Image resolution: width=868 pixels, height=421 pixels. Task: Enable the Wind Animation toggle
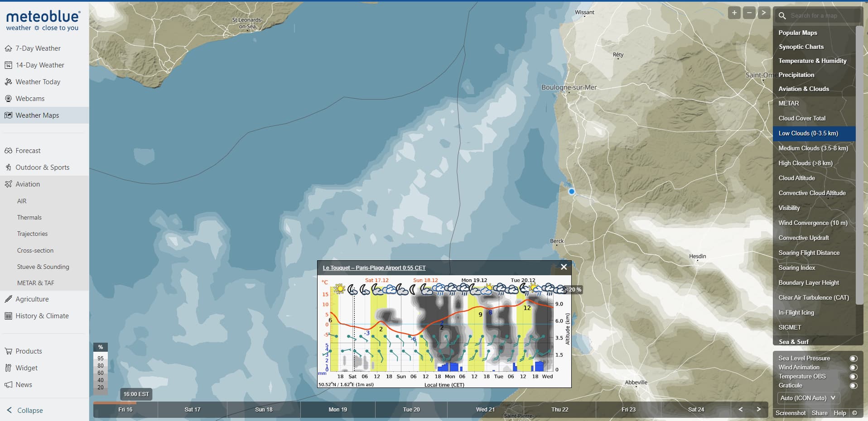[x=854, y=368]
